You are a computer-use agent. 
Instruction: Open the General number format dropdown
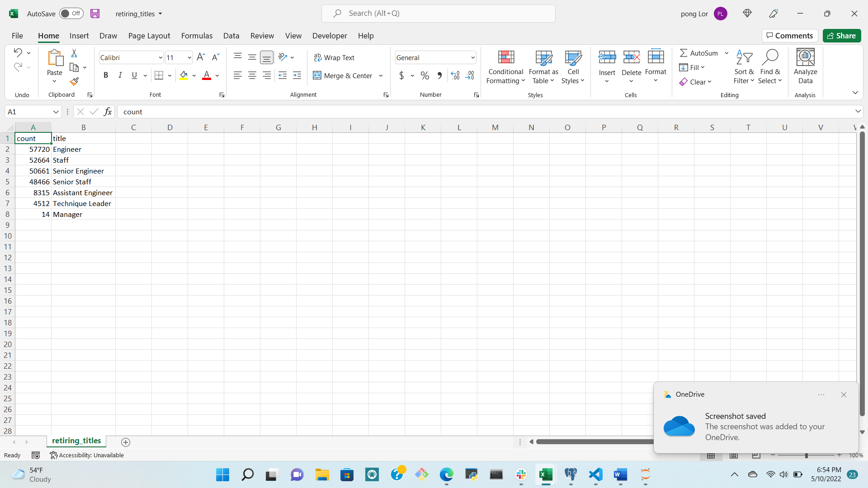point(473,57)
